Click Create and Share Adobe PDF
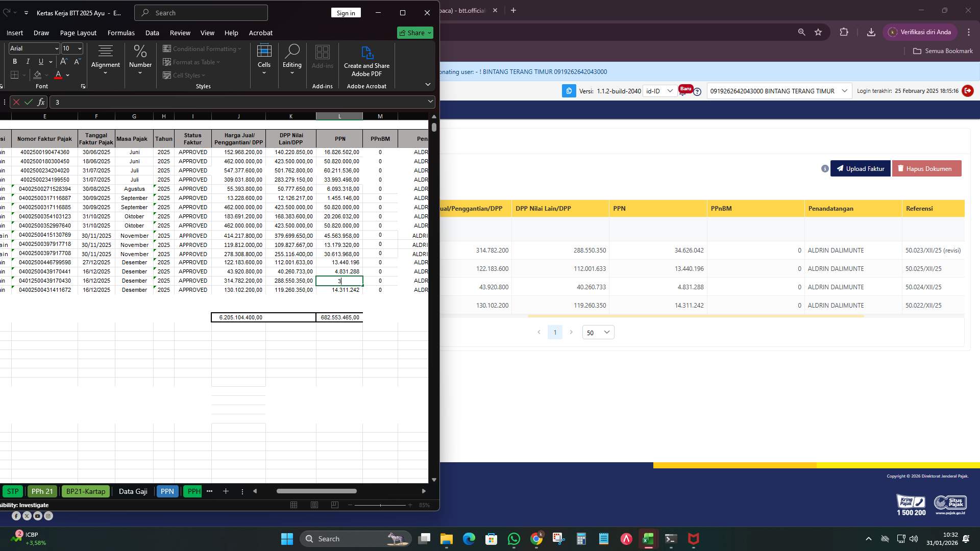 coord(366,60)
